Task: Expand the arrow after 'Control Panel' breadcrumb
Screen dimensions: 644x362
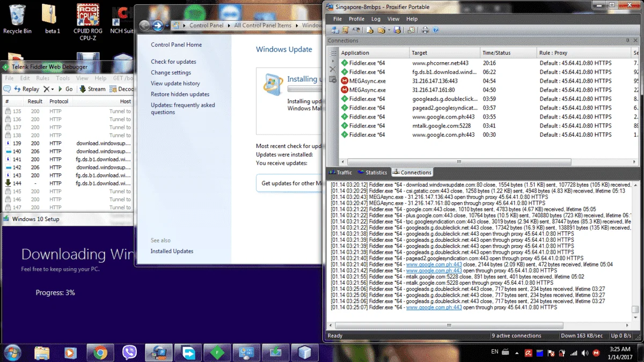Action: click(x=229, y=25)
